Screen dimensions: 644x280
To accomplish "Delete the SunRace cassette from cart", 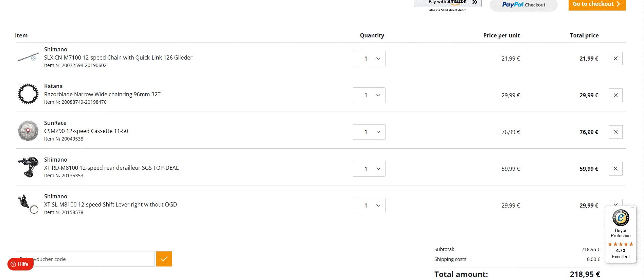I will [x=615, y=132].
